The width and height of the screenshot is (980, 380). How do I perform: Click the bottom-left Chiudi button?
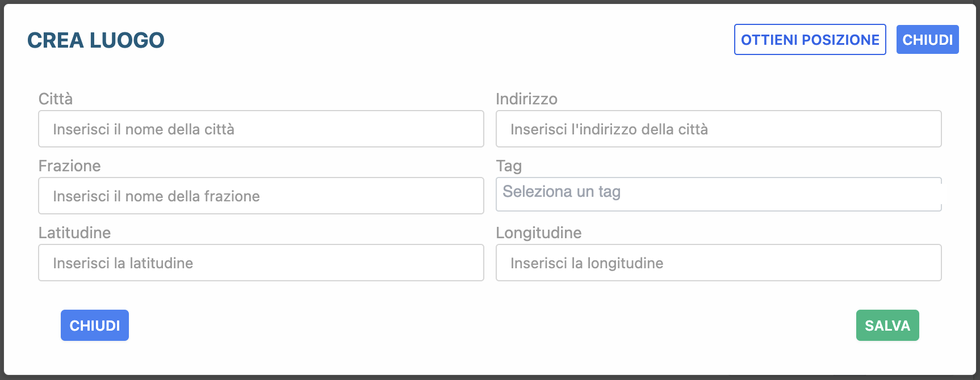[95, 326]
